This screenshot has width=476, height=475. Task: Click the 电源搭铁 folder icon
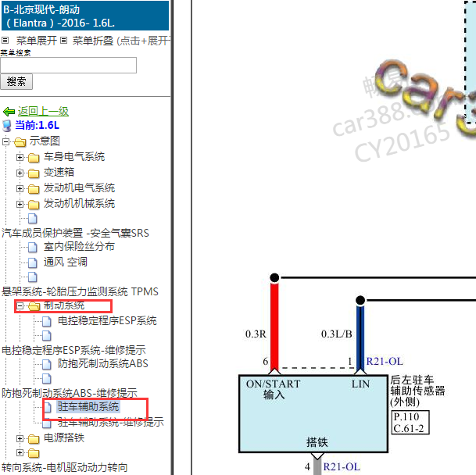click(x=34, y=439)
